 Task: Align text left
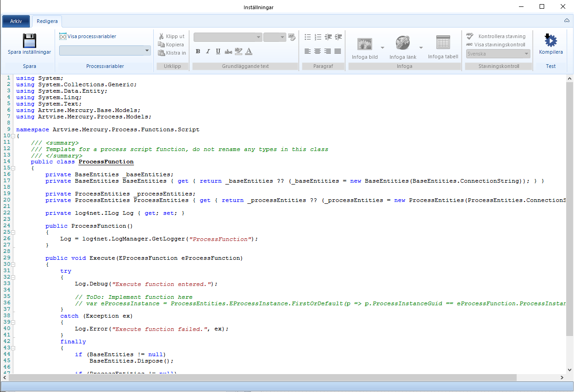(x=307, y=51)
